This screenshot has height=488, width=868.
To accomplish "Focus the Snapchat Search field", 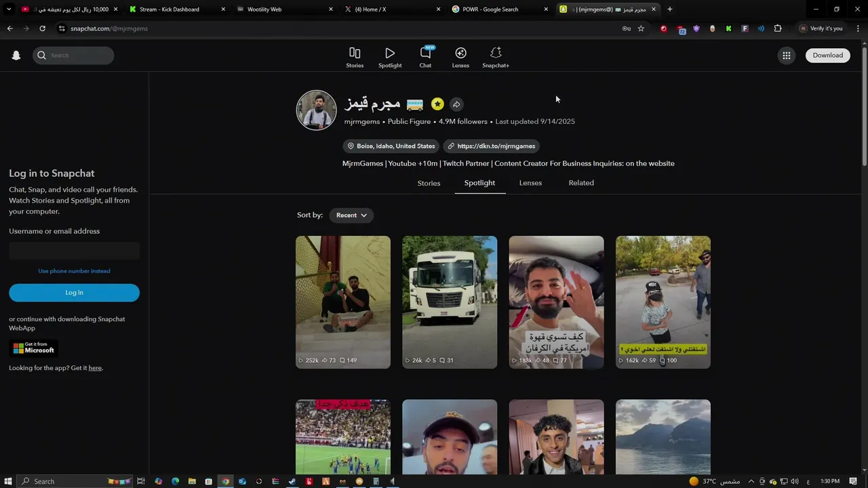I will tap(73, 56).
